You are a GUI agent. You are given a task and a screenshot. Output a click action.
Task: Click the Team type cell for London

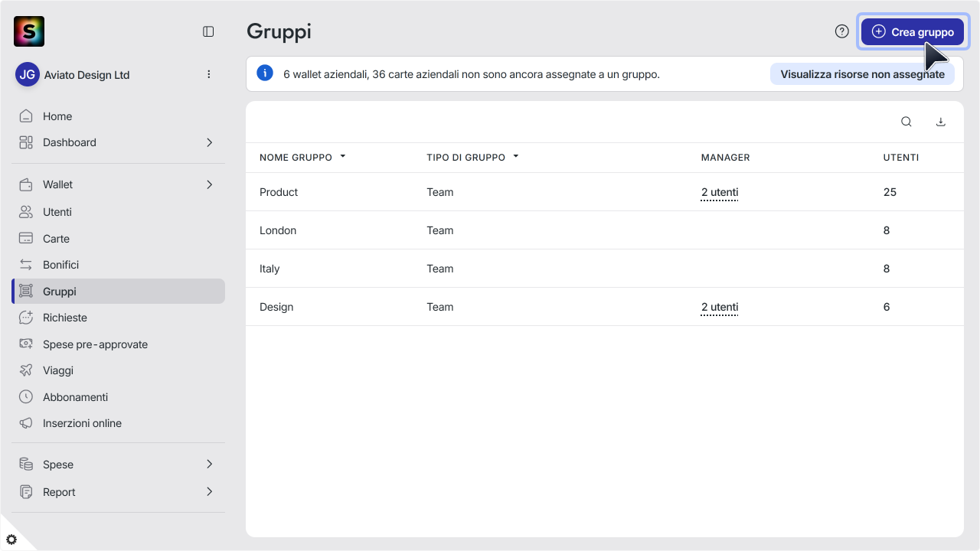tap(440, 230)
